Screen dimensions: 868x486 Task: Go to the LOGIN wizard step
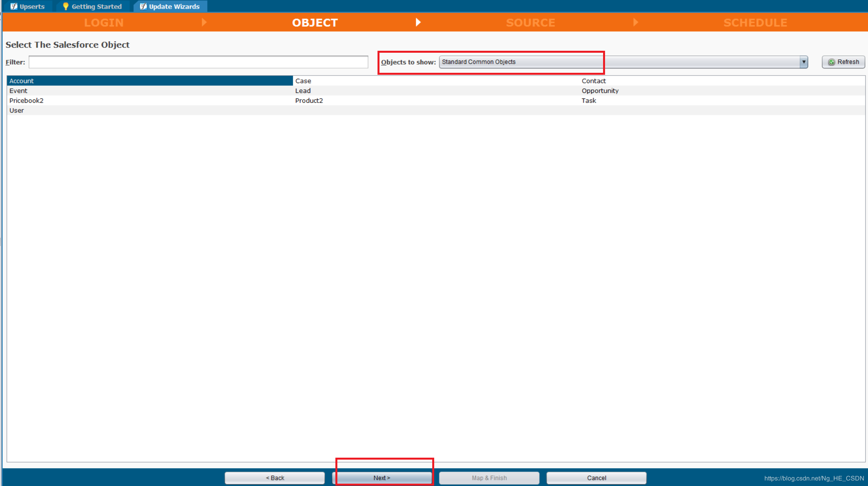pos(104,22)
